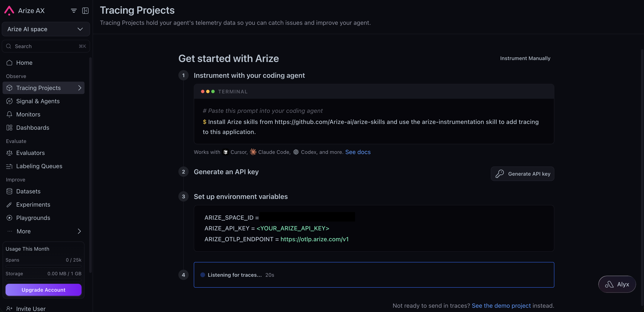
Task: Click the OTLP endpoint URL text
Action: point(315,239)
